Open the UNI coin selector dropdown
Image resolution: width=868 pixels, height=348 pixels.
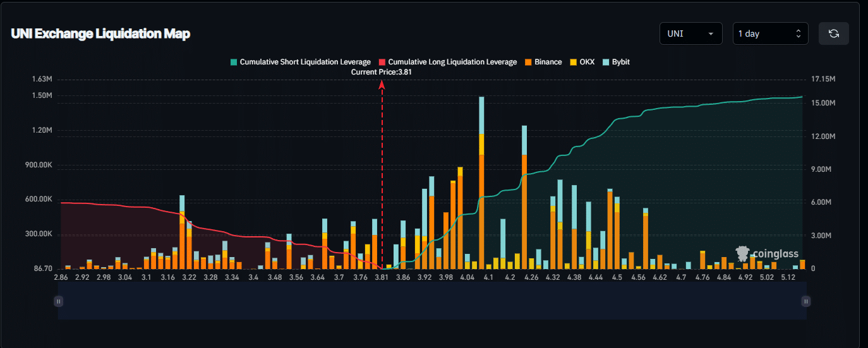690,33
